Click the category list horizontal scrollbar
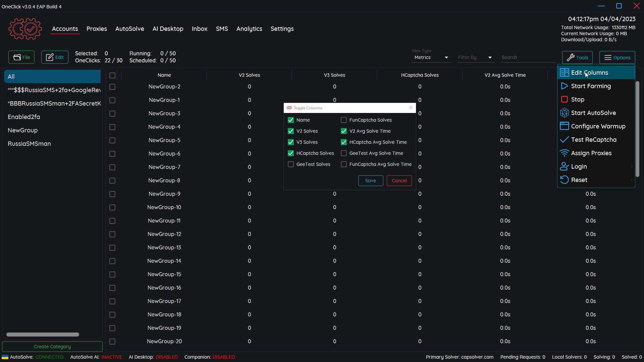 coord(43,335)
